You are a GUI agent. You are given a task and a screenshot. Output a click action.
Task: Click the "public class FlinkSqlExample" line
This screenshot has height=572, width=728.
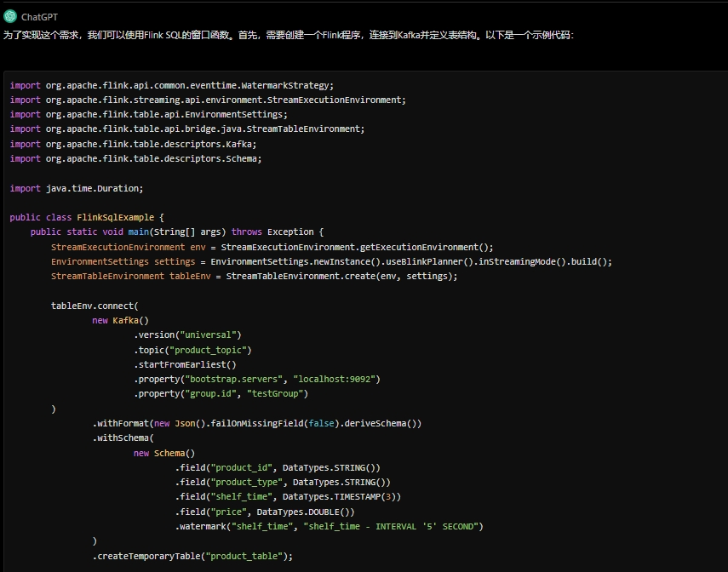(x=87, y=217)
